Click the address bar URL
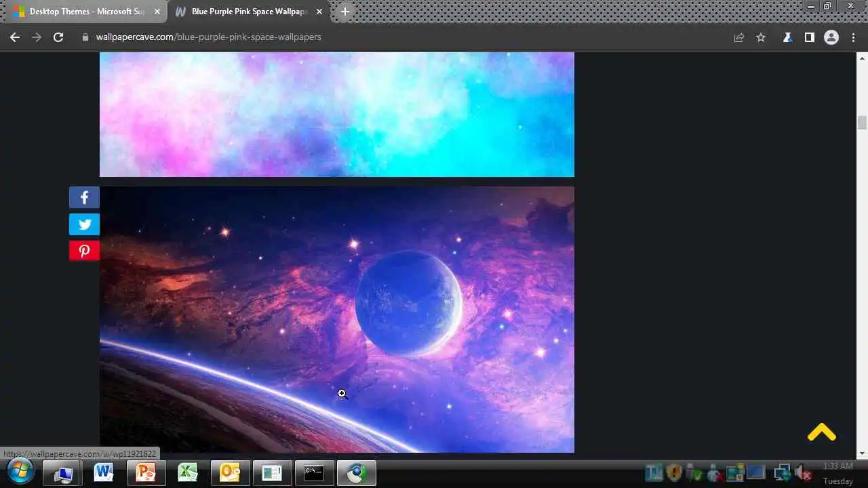Image resolution: width=868 pixels, height=488 pixels. coord(208,37)
